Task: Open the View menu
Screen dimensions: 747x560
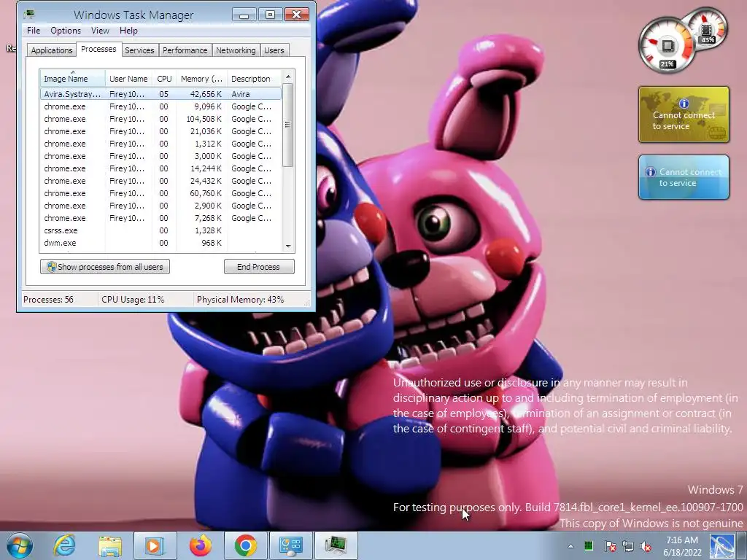Action: click(x=100, y=31)
